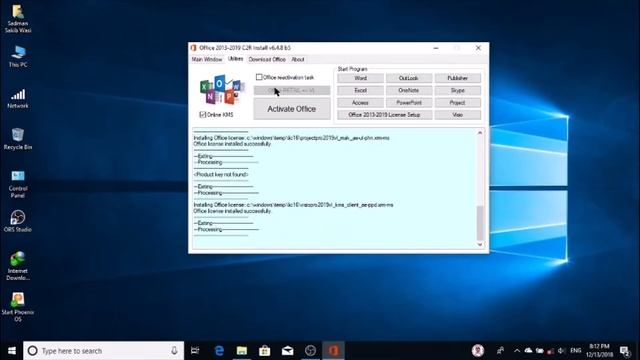Open the About tab
This screenshot has height=360, width=640.
tap(298, 60)
